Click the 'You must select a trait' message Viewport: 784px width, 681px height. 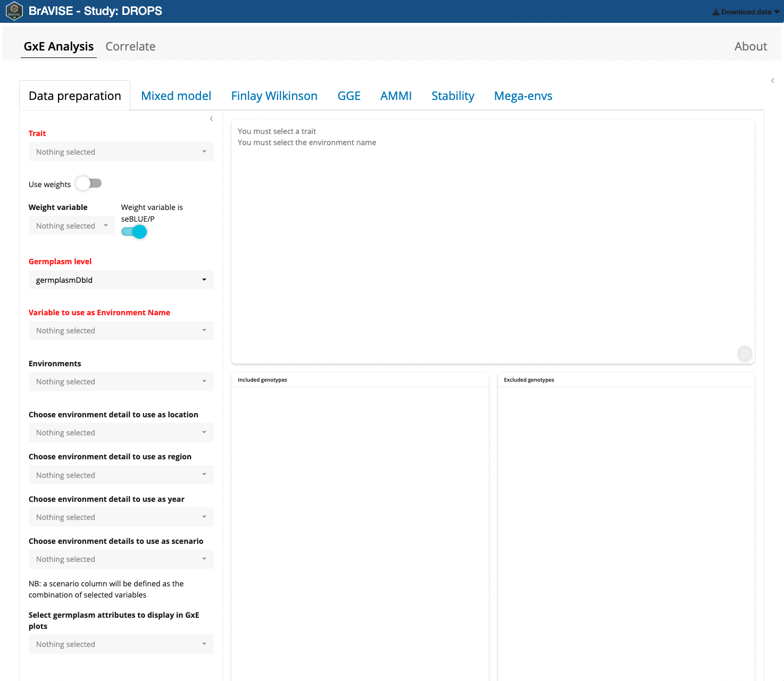click(x=277, y=131)
